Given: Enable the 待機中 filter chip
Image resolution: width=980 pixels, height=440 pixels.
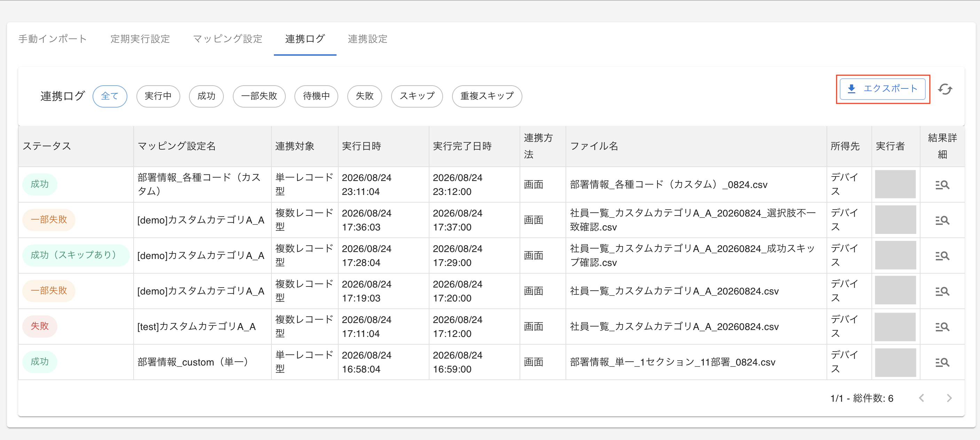Looking at the screenshot, I should (x=316, y=96).
